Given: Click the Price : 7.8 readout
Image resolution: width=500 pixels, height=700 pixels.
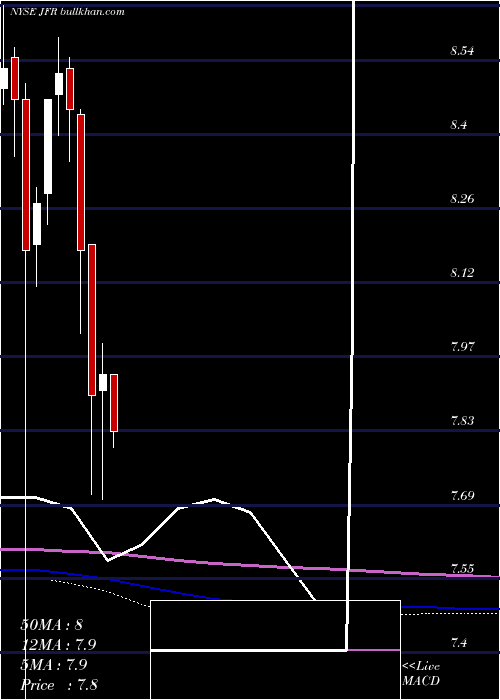Looking at the screenshot, I should (59, 685).
